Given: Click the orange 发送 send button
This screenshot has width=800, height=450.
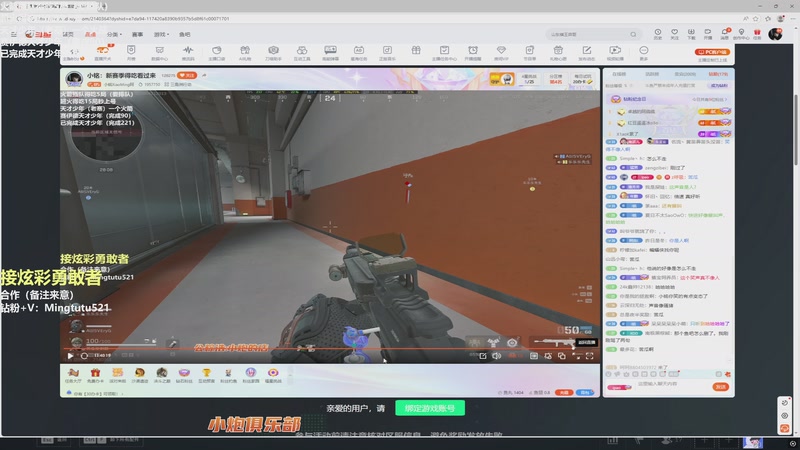Looking at the screenshot, I should tap(720, 387).
